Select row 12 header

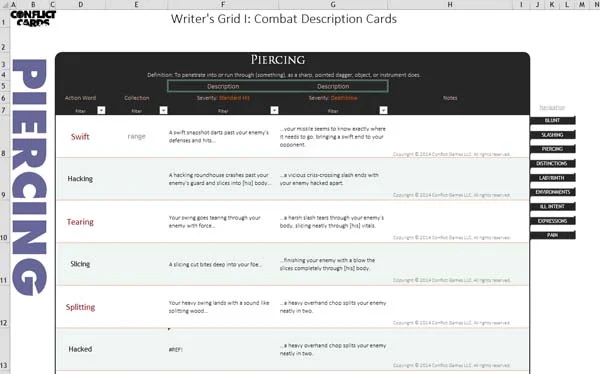pyautogui.click(x=4, y=307)
